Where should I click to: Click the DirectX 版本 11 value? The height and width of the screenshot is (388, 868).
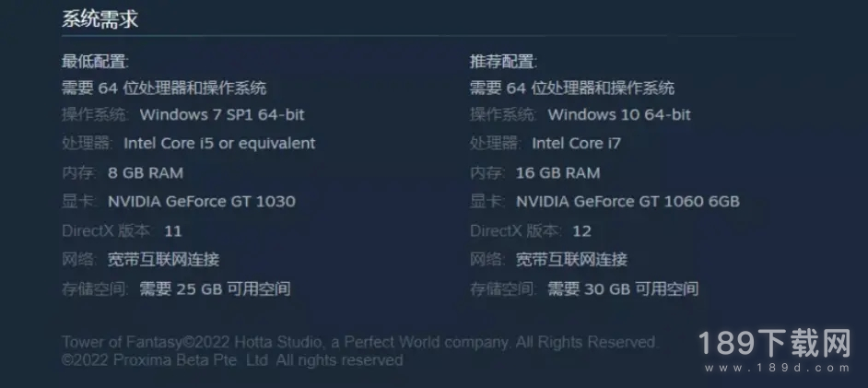(x=173, y=230)
